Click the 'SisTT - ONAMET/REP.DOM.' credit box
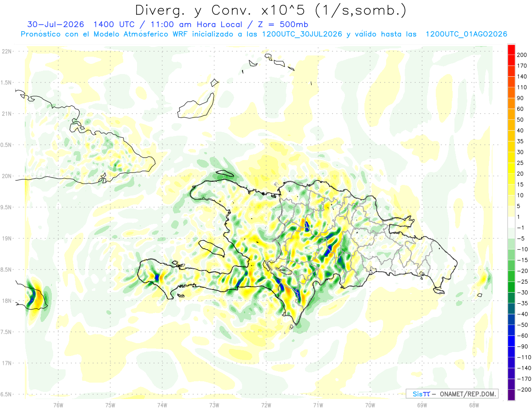This screenshot has width=532, height=411. [x=452, y=394]
